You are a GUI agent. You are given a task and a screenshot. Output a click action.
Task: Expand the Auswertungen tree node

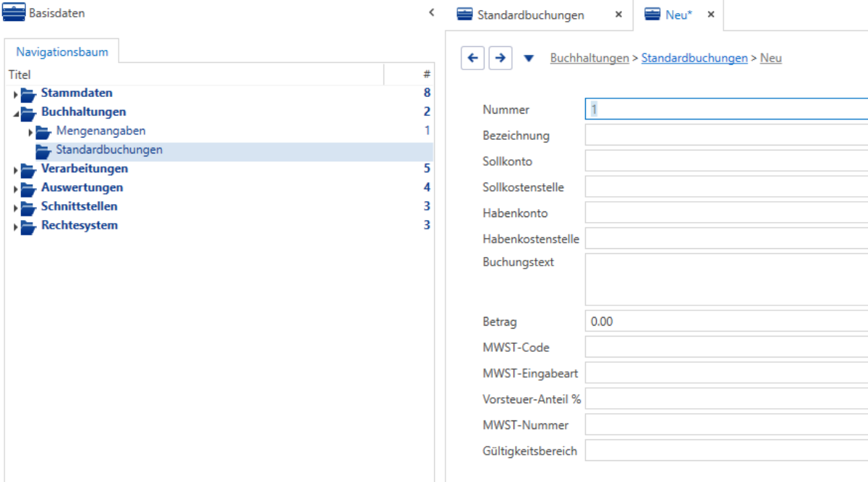pos(15,188)
